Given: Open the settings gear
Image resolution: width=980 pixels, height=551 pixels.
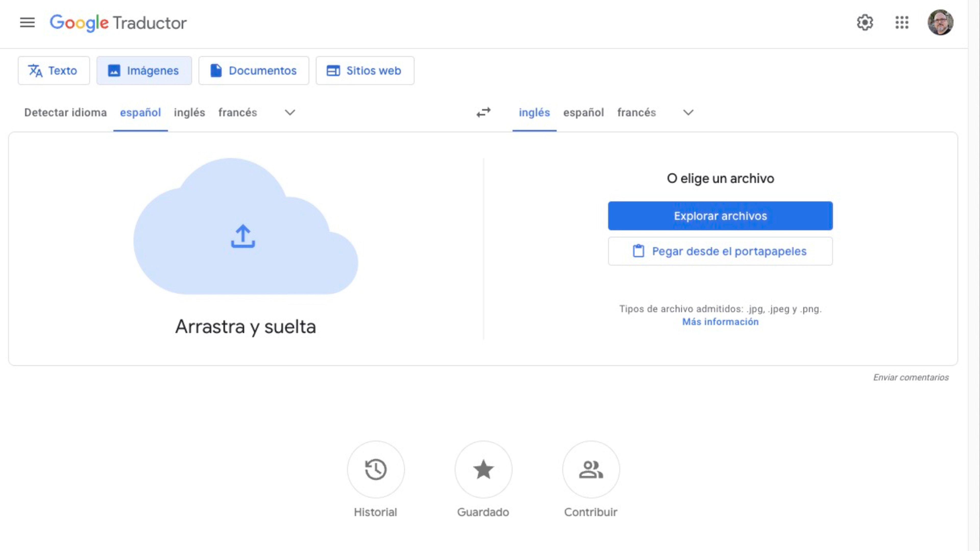Looking at the screenshot, I should 865,23.
